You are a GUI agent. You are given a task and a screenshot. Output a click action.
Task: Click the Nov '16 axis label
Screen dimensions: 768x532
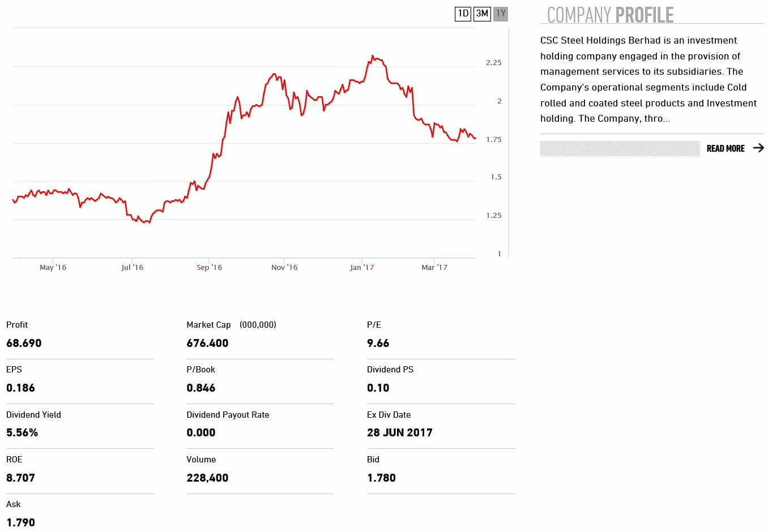[x=284, y=268]
